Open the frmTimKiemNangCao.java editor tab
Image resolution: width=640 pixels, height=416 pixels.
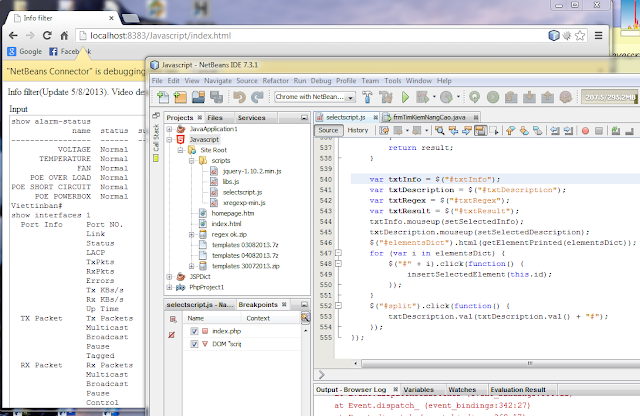429,118
